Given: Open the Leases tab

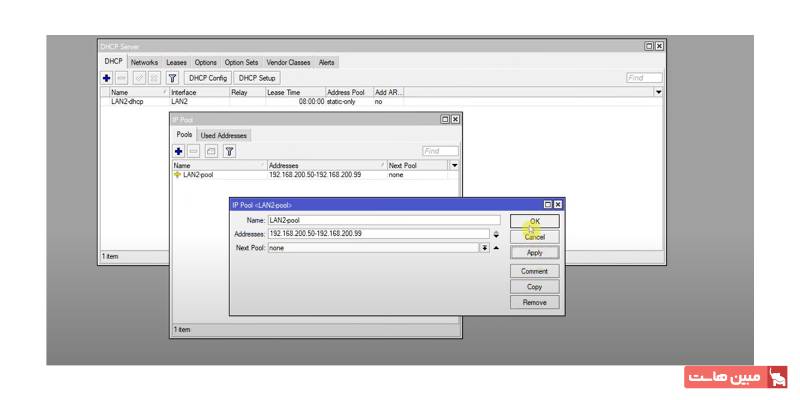Looking at the screenshot, I should (x=177, y=62).
